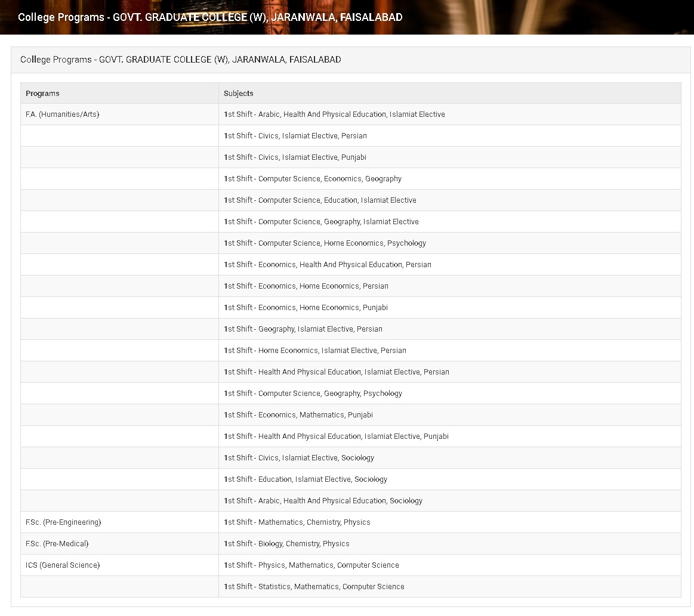Click the Mathematics, Chemistry, Physics subjects row
Viewport: 694px width, 616px height.
(297, 522)
